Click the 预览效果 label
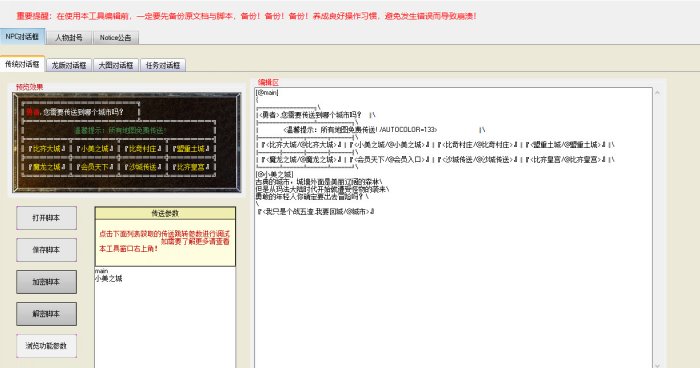The height and width of the screenshot is (368, 700). click(29, 87)
